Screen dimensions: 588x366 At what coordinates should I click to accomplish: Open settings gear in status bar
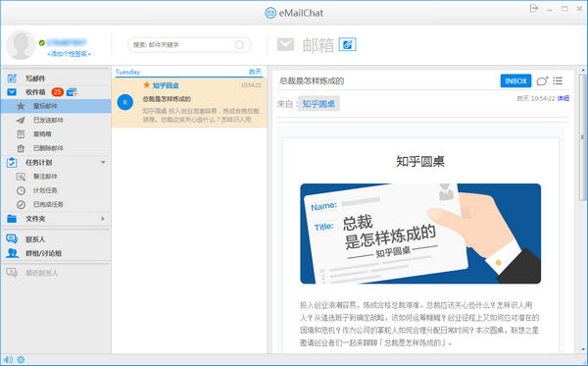pos(21,359)
